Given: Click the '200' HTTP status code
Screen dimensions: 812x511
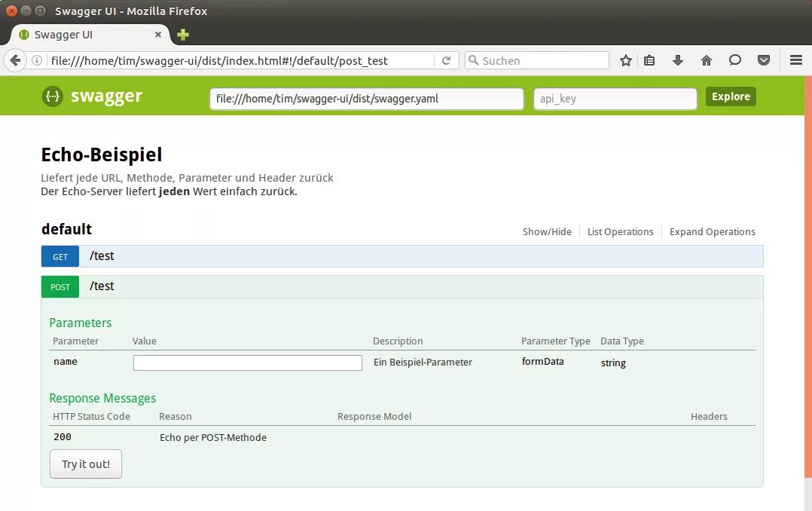Looking at the screenshot, I should 62,437.
